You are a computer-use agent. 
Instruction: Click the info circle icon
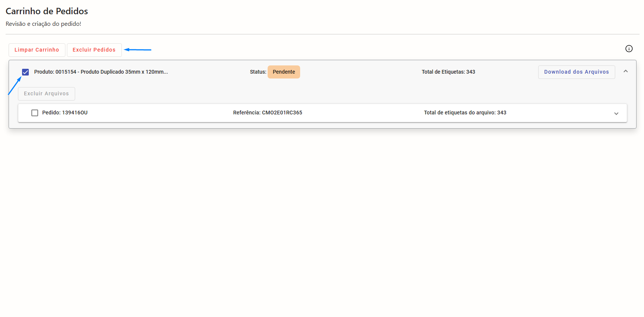pyautogui.click(x=629, y=49)
